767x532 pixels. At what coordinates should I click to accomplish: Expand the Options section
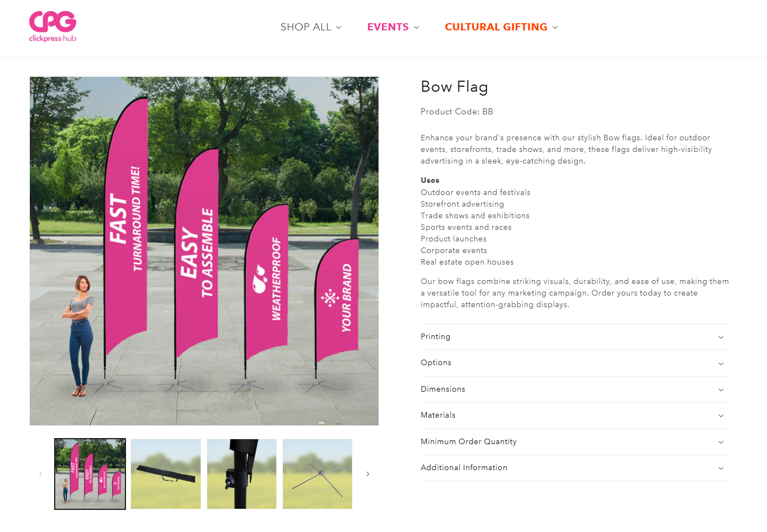tap(576, 363)
